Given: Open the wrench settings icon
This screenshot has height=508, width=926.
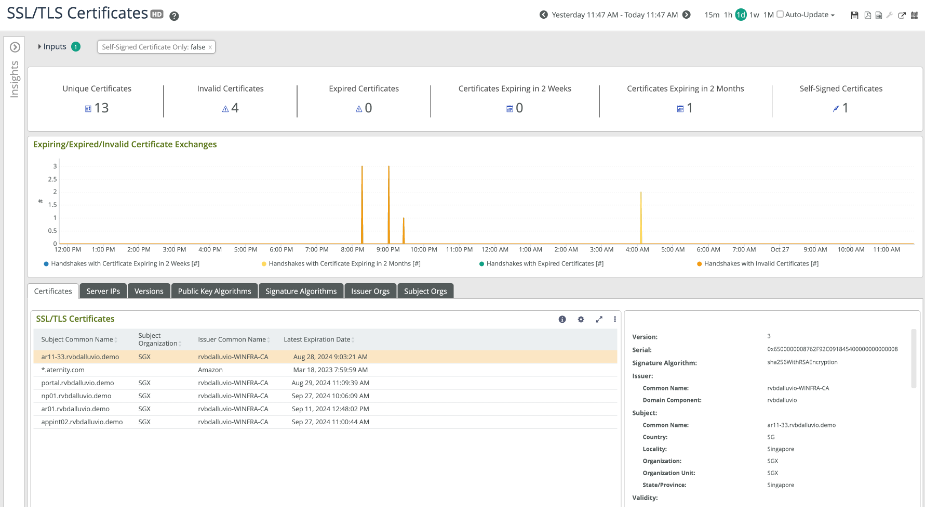Looking at the screenshot, I should [x=889, y=15].
